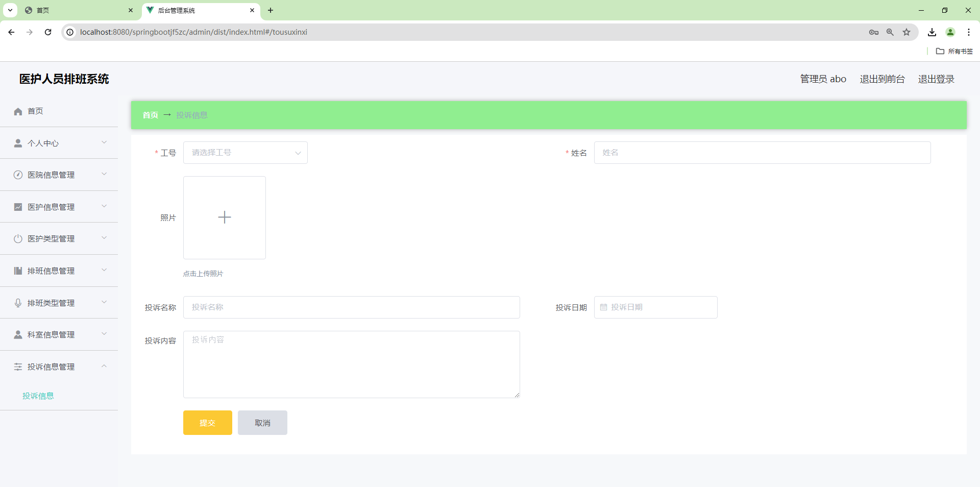This screenshot has height=487, width=980.
Task: Click 退出登录 to log out
Action: tap(936, 79)
